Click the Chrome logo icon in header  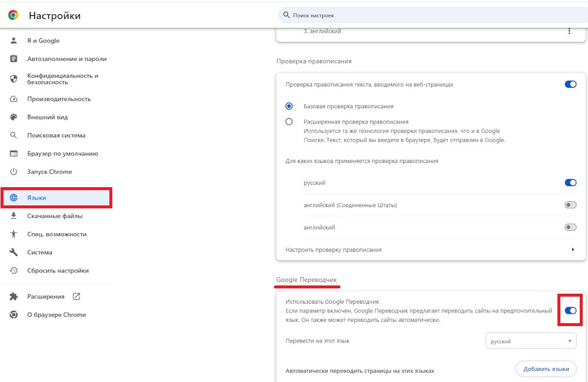pos(13,15)
